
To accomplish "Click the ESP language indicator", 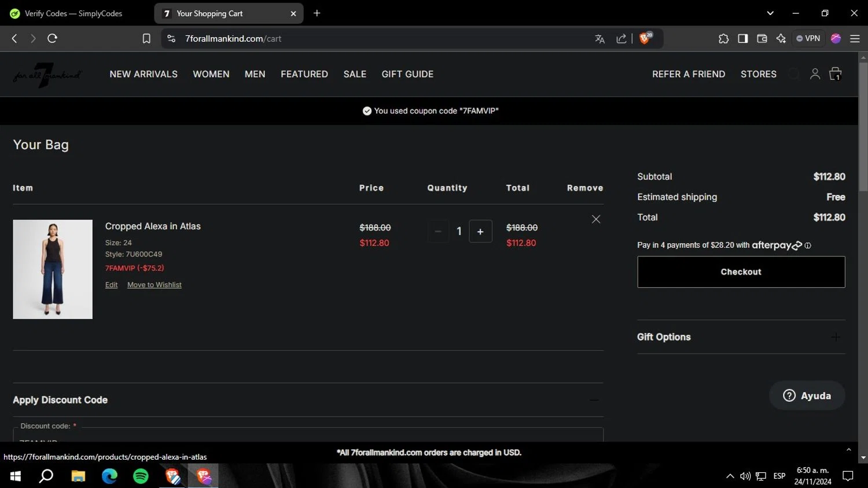I will coord(779,476).
